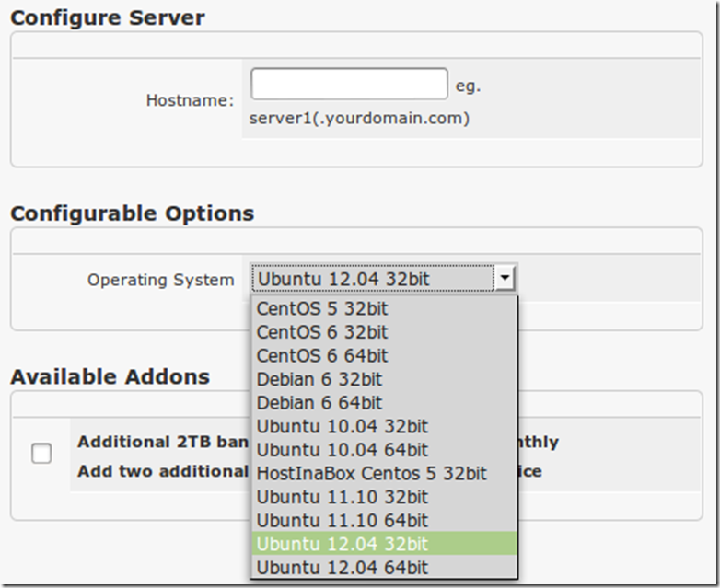Choose HostInaBox Centos 5 32bit
The width and height of the screenshot is (720, 588).
click(x=384, y=473)
